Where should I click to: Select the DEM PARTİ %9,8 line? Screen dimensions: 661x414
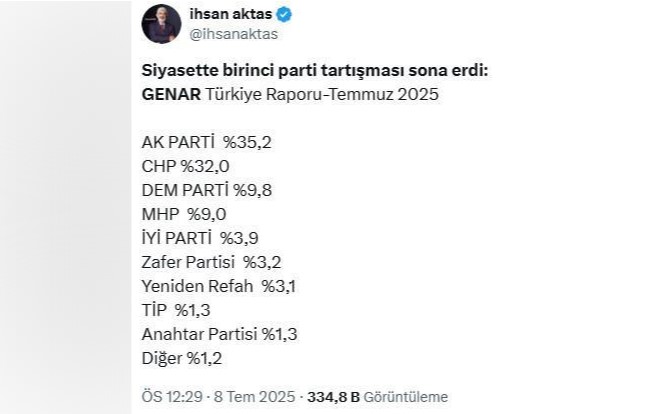pyautogui.click(x=207, y=190)
